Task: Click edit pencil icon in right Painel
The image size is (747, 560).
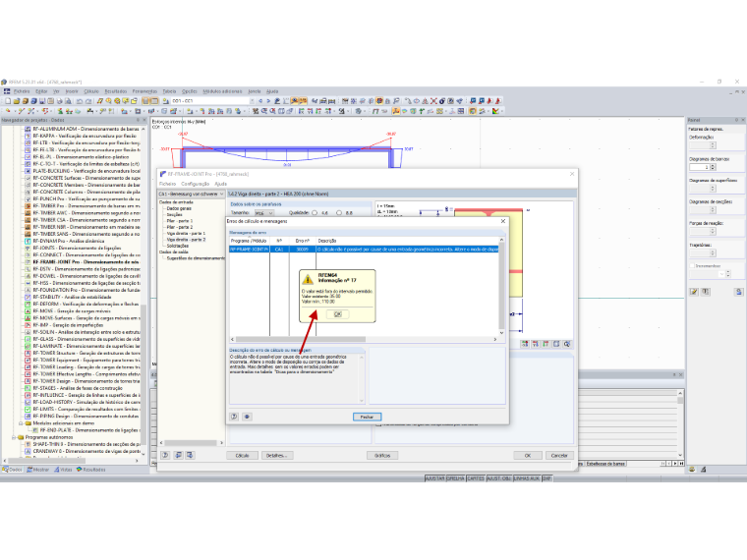Action: point(694,292)
